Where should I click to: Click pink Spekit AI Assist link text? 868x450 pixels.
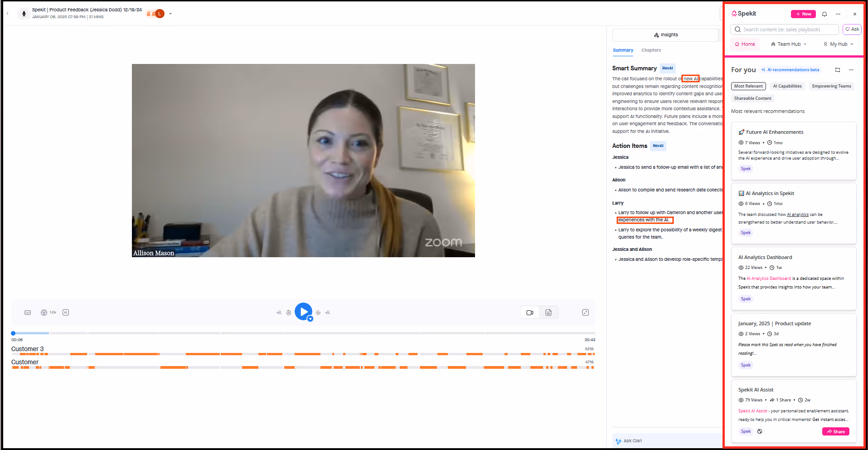(752, 411)
